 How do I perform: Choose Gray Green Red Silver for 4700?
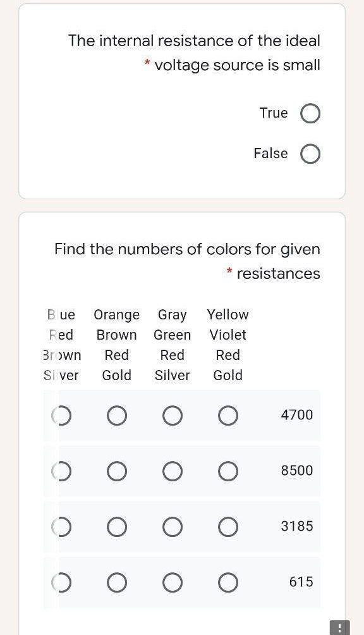pos(173,416)
